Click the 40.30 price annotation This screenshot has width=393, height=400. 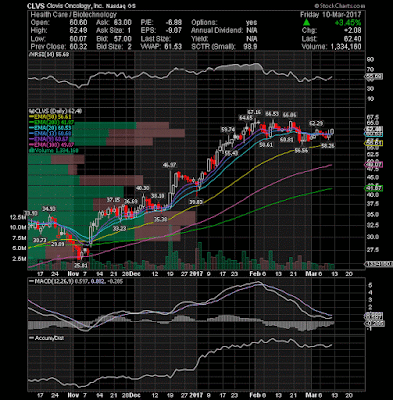coord(142,188)
